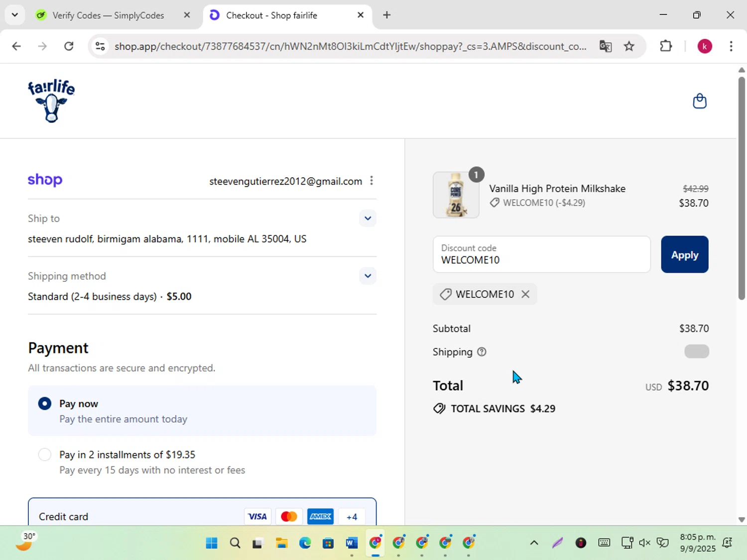The height and width of the screenshot is (560, 747).
Task: Click the TOTAL SAVINGS $4.29 text
Action: (503, 409)
